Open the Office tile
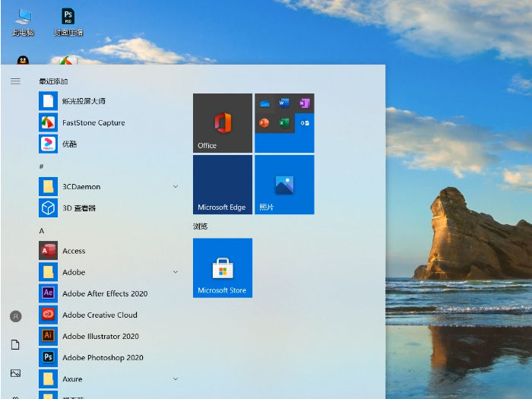532x399 pixels. (223, 123)
